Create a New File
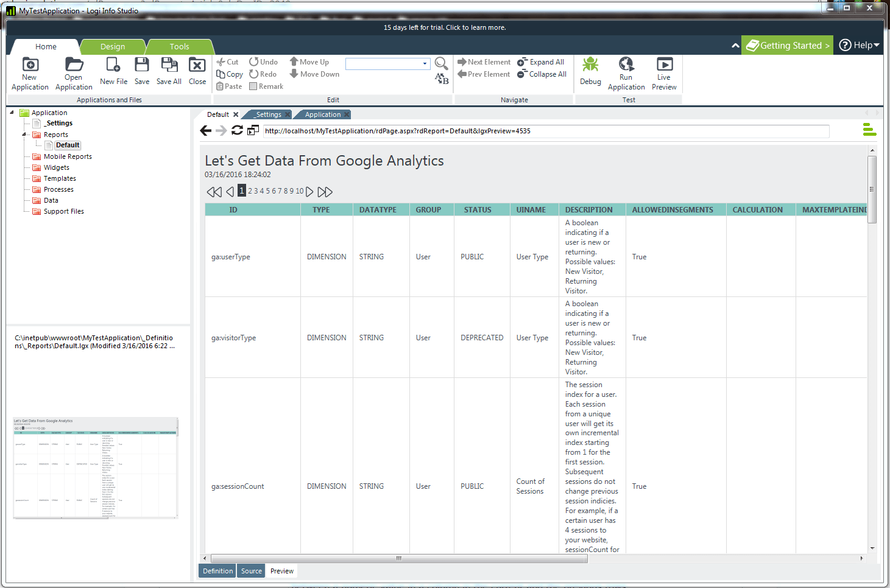The width and height of the screenshot is (890, 588). click(x=113, y=72)
